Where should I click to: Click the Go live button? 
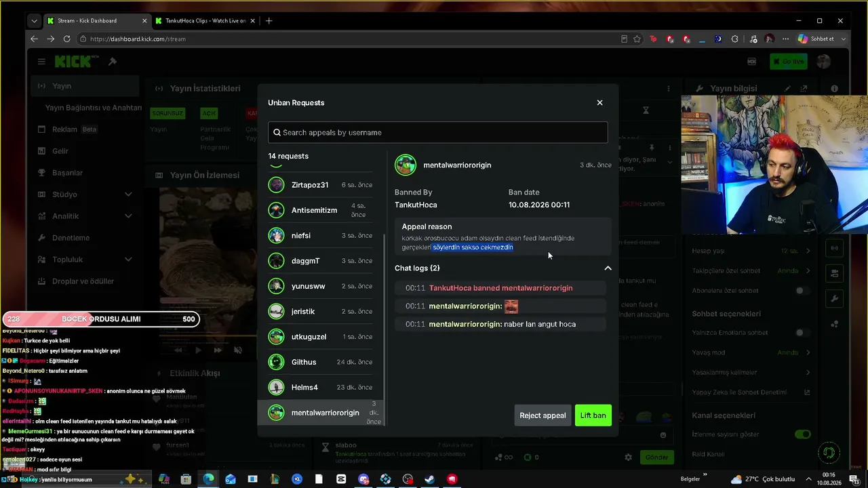[x=789, y=62]
